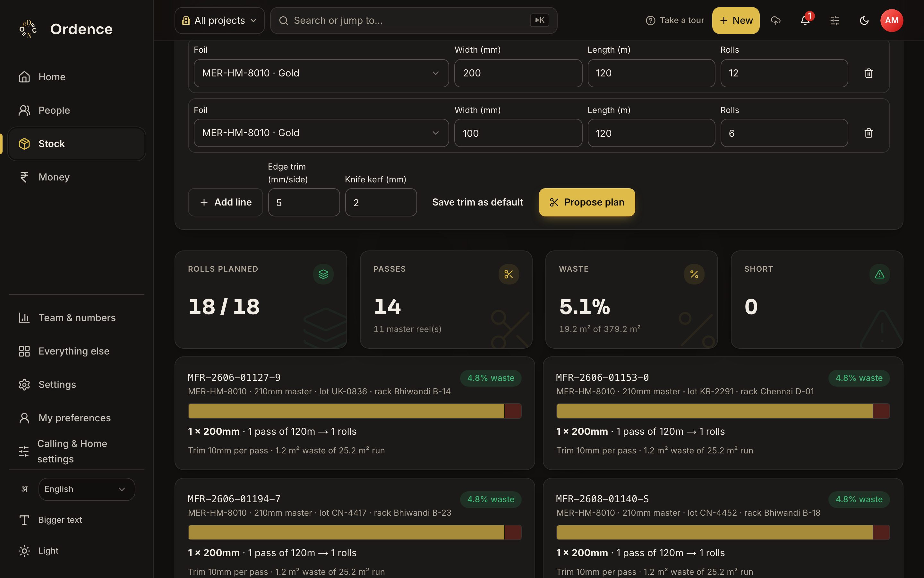Click the Edge trim input field
This screenshot has width=924, height=578.
click(304, 202)
